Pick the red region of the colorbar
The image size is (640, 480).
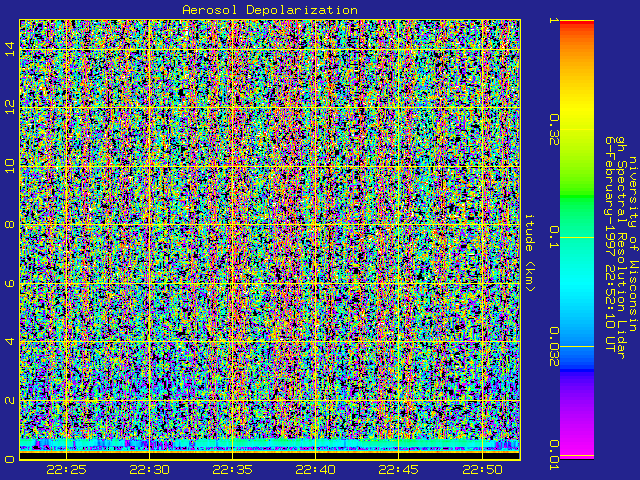(577, 24)
